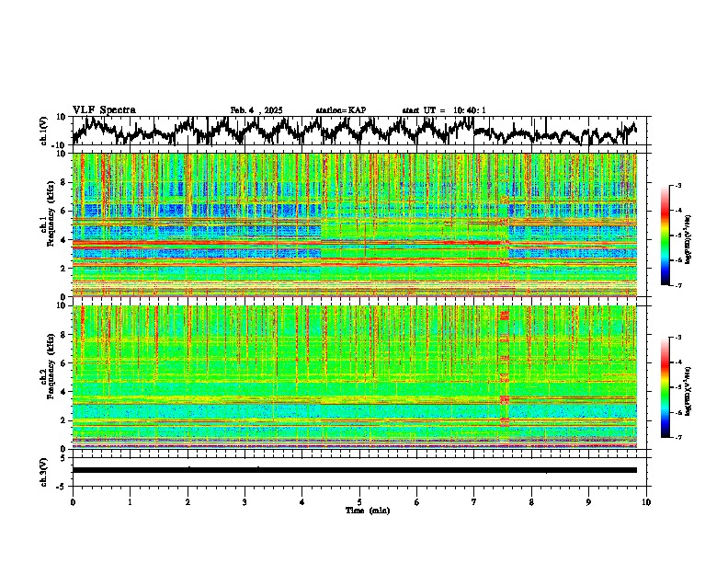728x563 pixels.
Task: Click the ch.1 spectrogram plot area
Action: coord(355,224)
